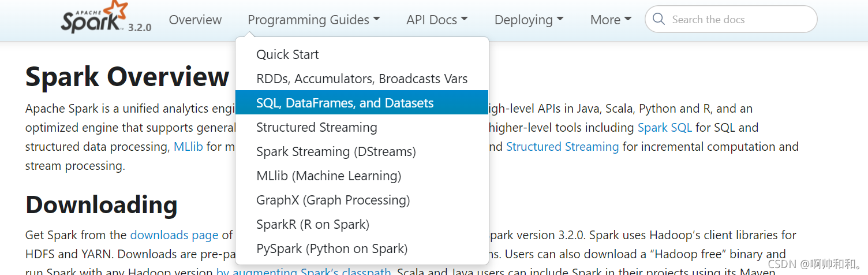This screenshot has width=868, height=275.
Task: Follow the MLlib link in overview paragraph
Action: (188, 147)
